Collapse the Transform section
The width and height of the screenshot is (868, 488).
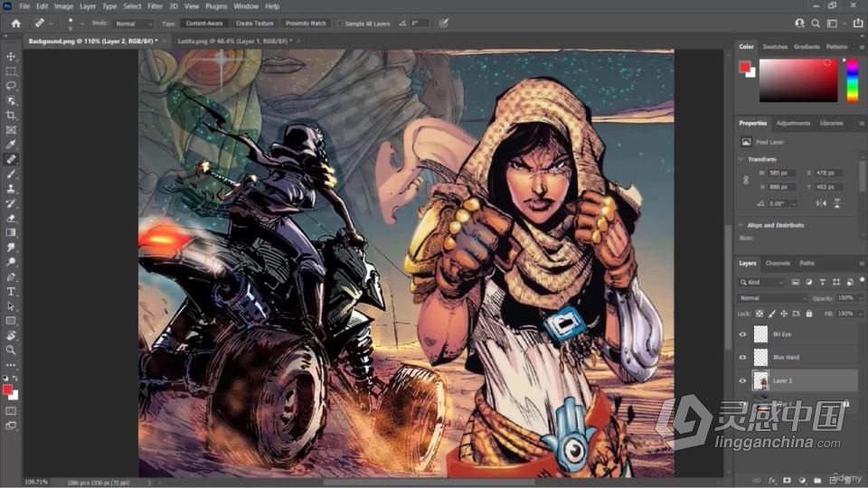click(741, 159)
